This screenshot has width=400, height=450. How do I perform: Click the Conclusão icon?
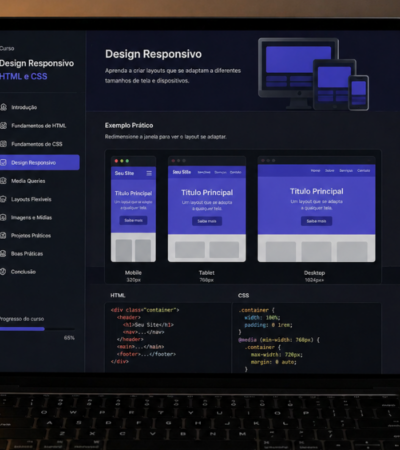(x=3, y=272)
